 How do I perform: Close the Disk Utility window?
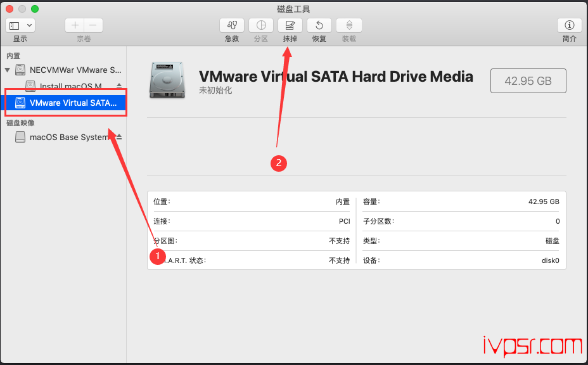click(x=10, y=9)
